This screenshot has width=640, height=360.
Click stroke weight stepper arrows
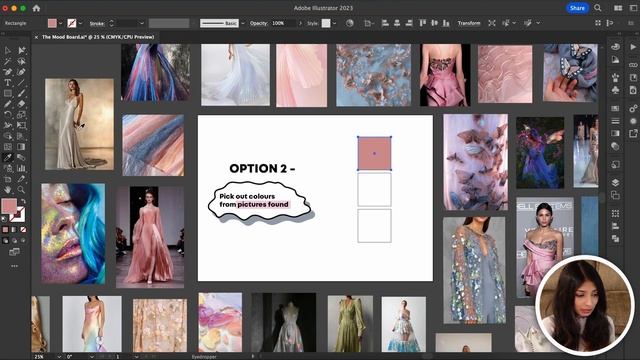click(111, 23)
